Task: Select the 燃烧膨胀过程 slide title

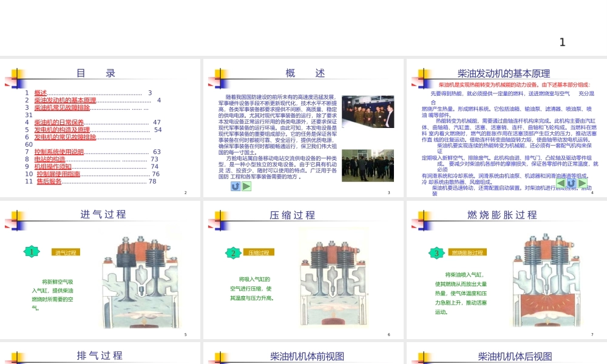Action: tap(502, 215)
